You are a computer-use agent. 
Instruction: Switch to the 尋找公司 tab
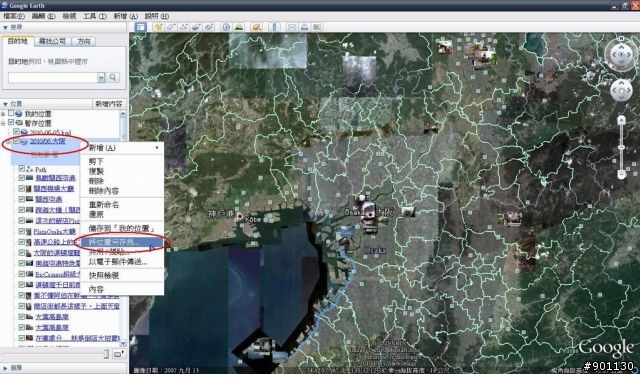click(x=52, y=41)
